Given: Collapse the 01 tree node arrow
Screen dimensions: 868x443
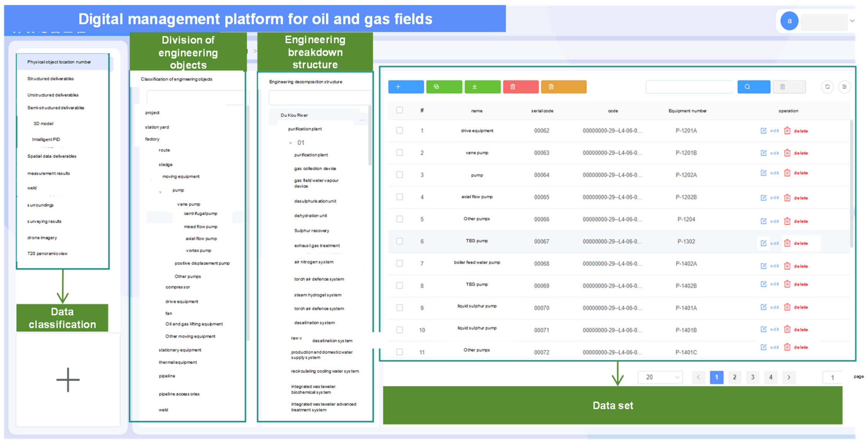Looking at the screenshot, I should point(291,143).
